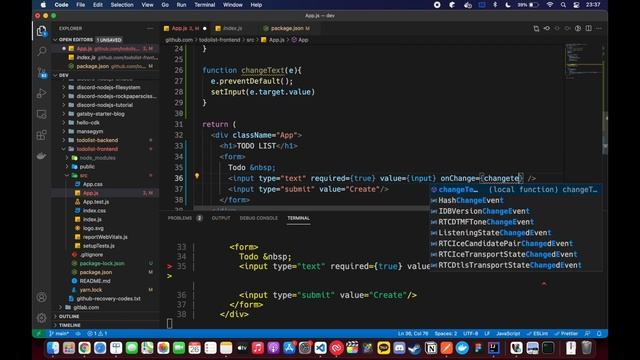Click the ESLint status bar item
The width and height of the screenshot is (640, 360).
click(537, 333)
